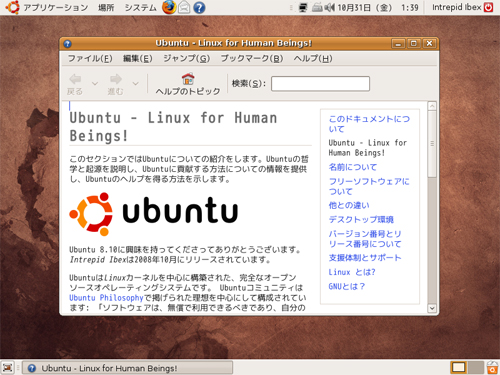The height and width of the screenshot is (375, 500).
Task: Click the page heading 'Ubuntu - Linux for Human Beings!'
Action: coord(173,127)
